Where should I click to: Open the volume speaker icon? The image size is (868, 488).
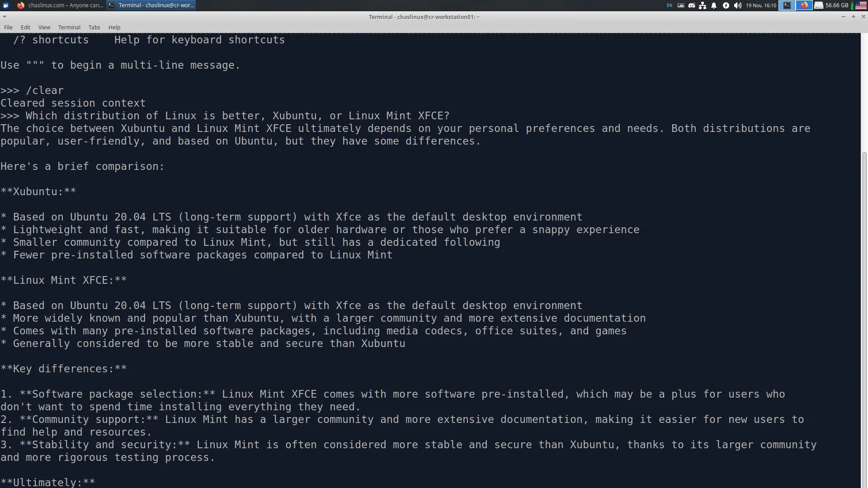[x=738, y=5]
